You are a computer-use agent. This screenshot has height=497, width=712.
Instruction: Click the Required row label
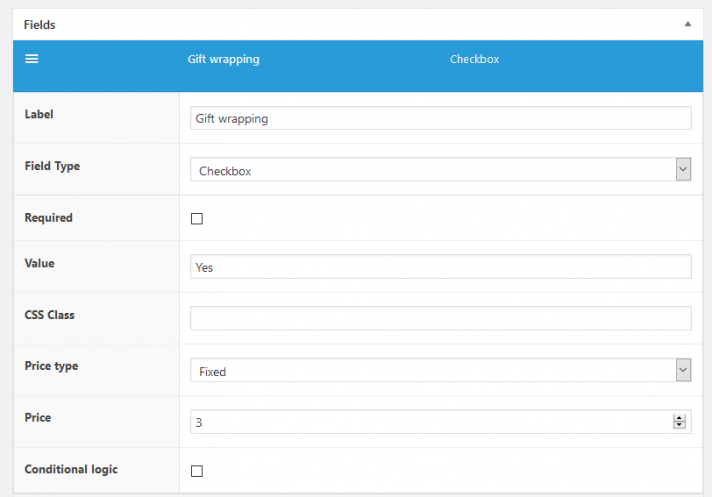pyautogui.click(x=48, y=217)
